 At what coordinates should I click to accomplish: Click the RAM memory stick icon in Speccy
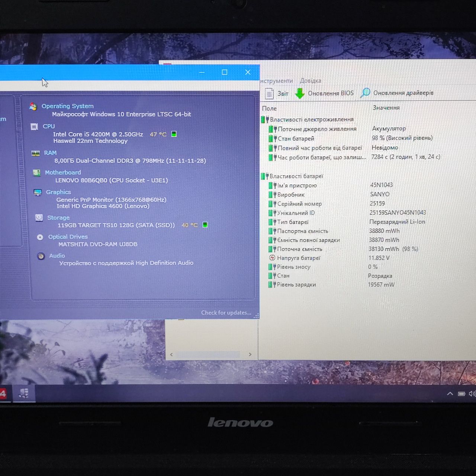click(x=36, y=153)
